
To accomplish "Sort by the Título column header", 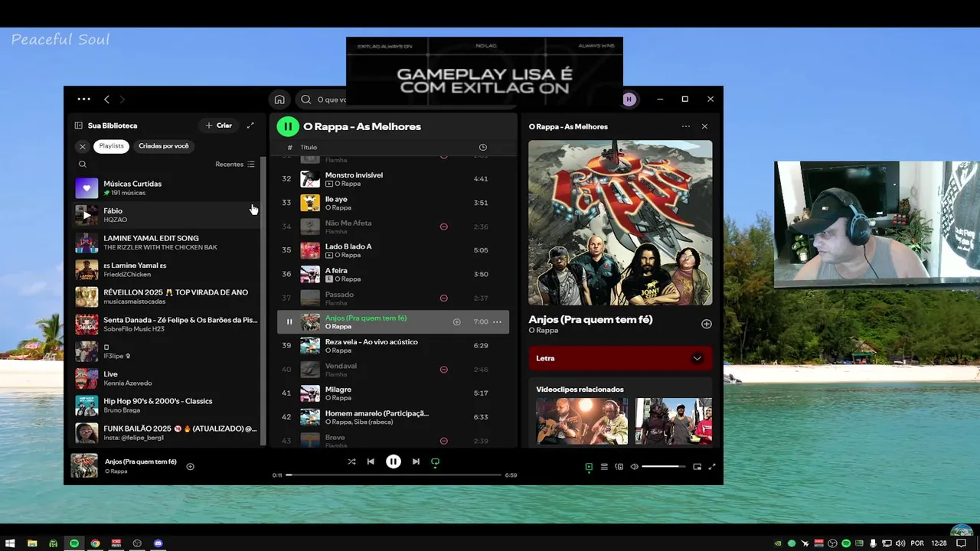I will 309,147.
